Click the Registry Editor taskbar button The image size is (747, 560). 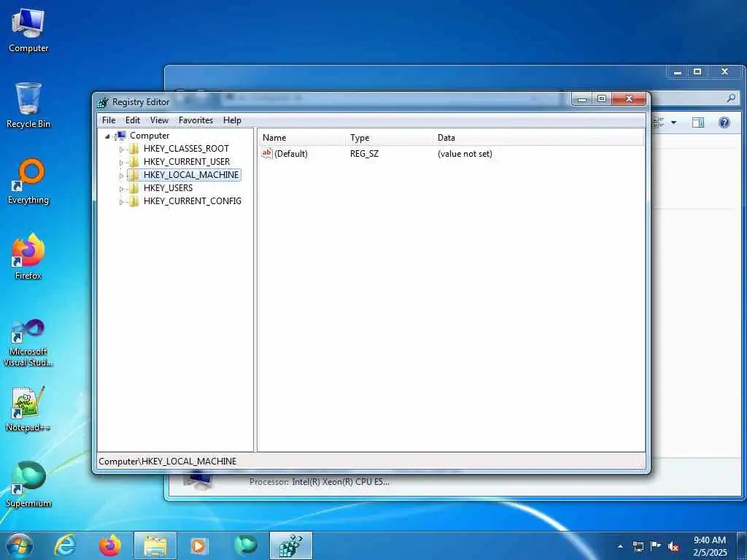click(x=291, y=545)
